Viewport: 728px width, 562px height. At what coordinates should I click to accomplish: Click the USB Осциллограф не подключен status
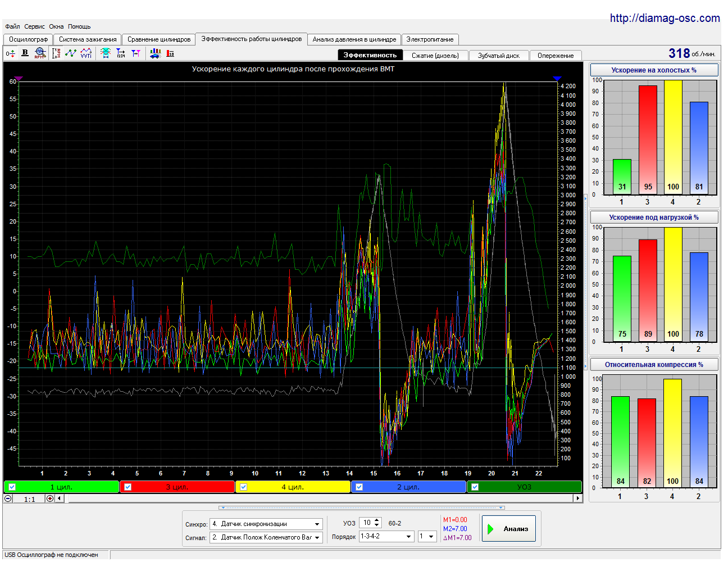52,555
